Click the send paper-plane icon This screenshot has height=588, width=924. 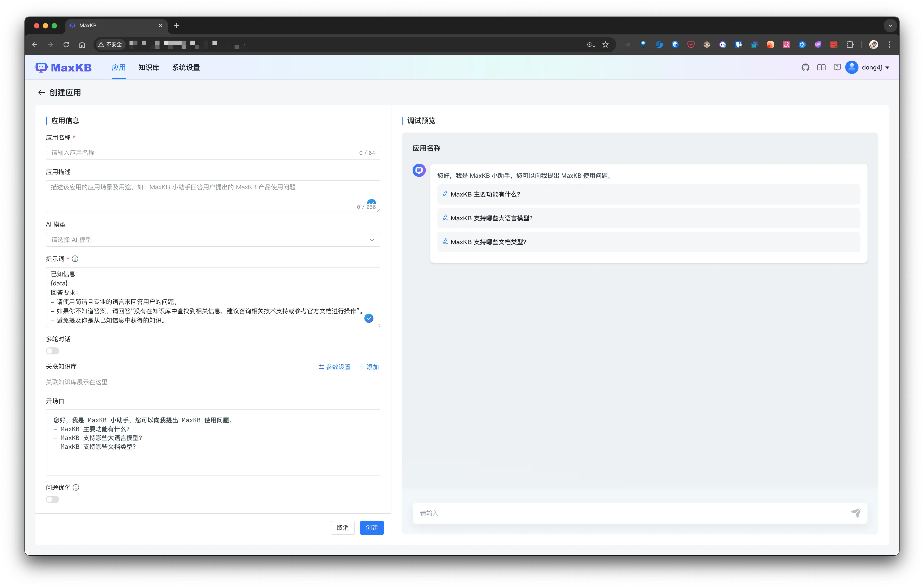(856, 513)
